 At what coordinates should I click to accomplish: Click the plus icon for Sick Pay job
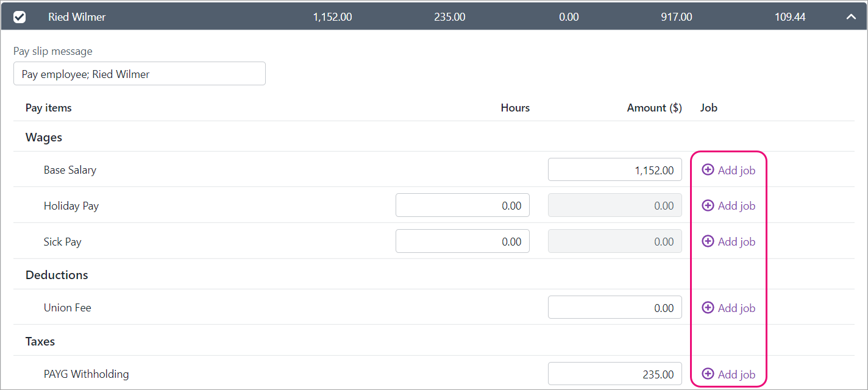(x=708, y=241)
